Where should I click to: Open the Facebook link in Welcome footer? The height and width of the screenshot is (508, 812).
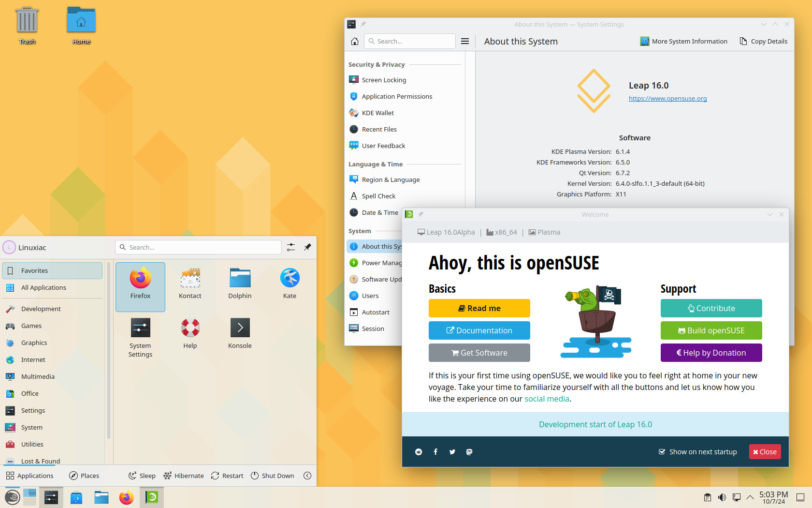pyautogui.click(x=435, y=452)
